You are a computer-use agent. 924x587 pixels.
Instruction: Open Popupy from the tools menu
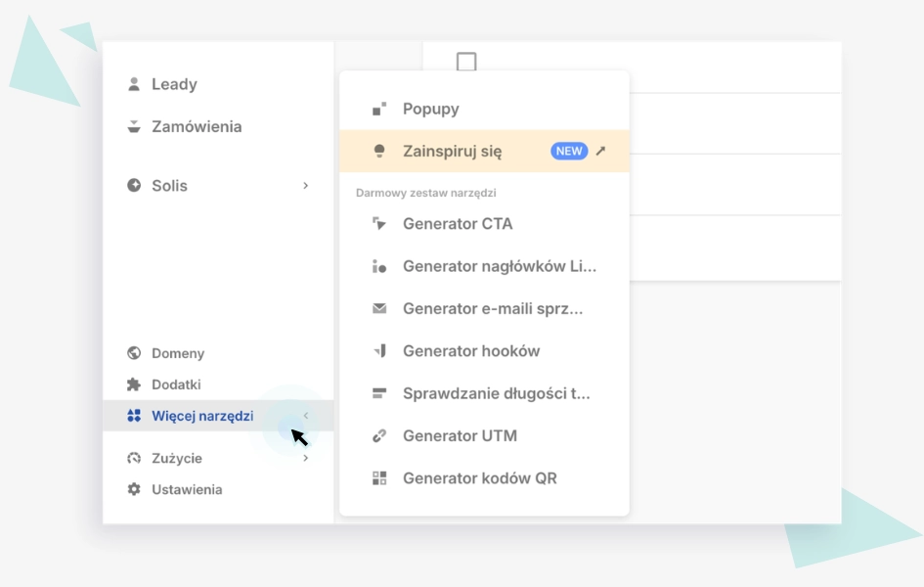pos(430,109)
